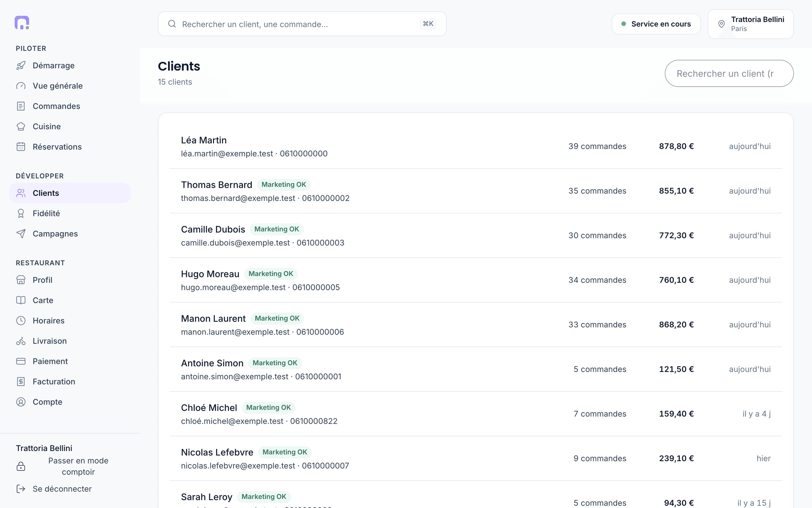Open the Trattoria Bellini Paris location selector
812x508 pixels.
(751, 24)
